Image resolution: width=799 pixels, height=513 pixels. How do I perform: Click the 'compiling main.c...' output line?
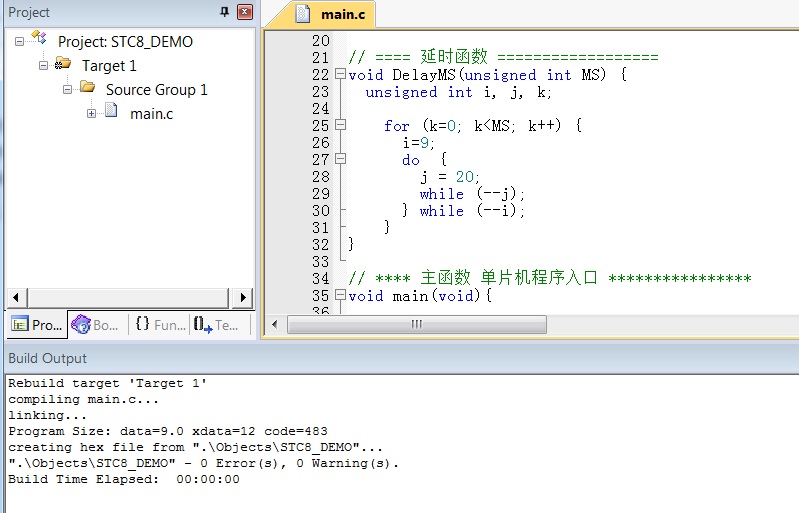pyautogui.click(x=84, y=399)
